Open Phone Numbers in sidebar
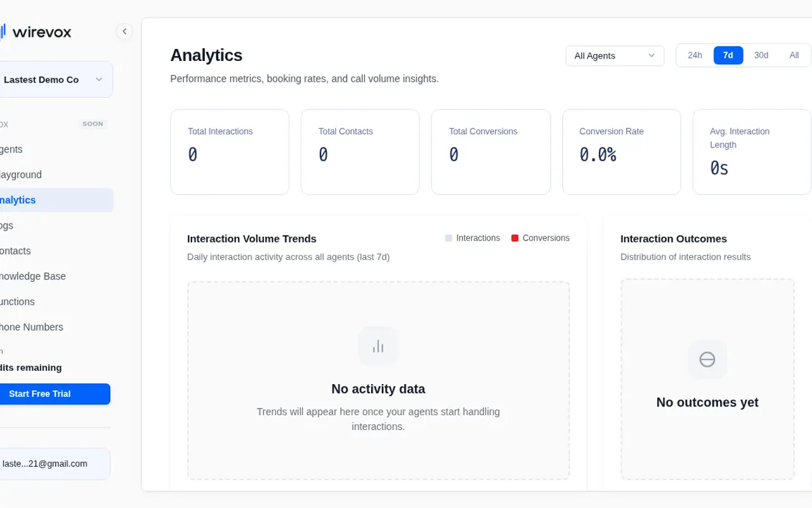Image resolution: width=812 pixels, height=508 pixels. tap(56, 327)
